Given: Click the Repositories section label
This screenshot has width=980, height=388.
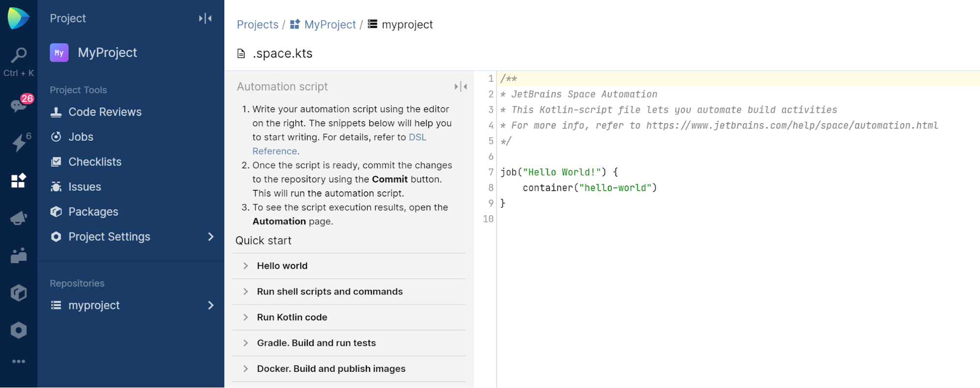Looking at the screenshot, I should tap(77, 284).
